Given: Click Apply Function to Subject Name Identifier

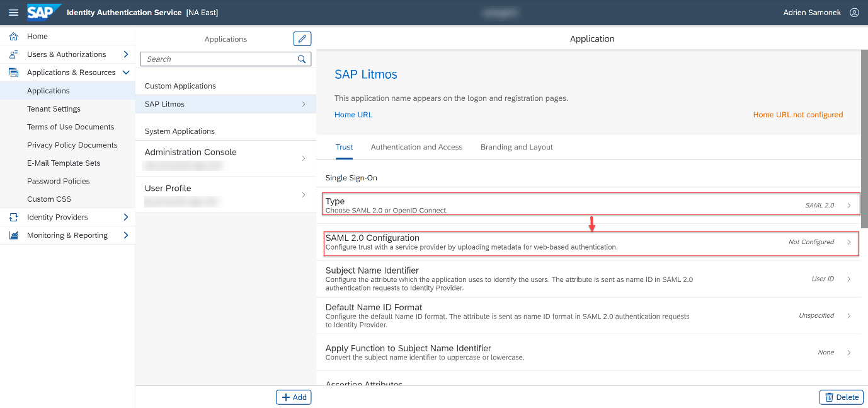Looking at the screenshot, I should click(408, 348).
